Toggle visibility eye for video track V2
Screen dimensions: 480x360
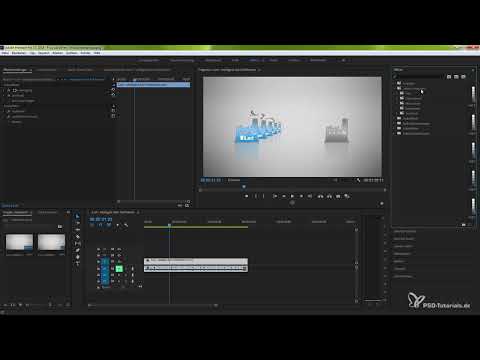pyautogui.click(x=119, y=256)
